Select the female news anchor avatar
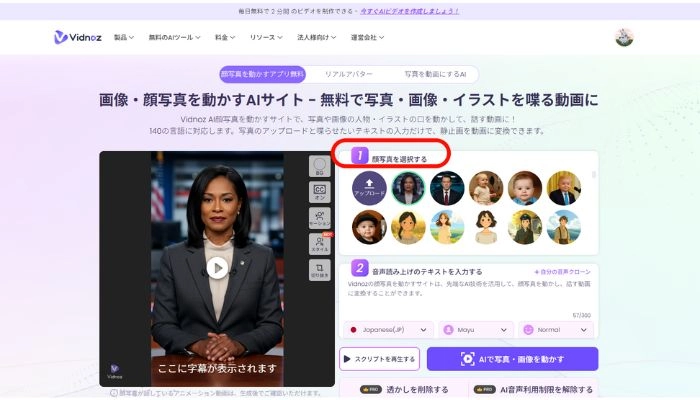This screenshot has height=400, width=700. [x=408, y=188]
